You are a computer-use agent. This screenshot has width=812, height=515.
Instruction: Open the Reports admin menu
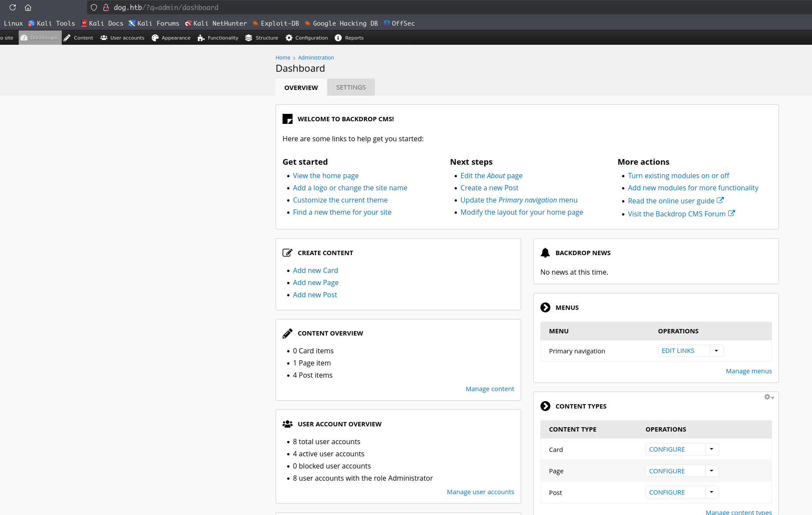coord(349,38)
